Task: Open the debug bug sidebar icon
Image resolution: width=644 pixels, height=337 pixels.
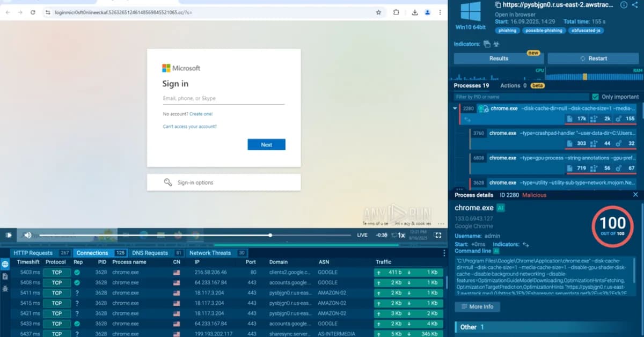Action: click(x=5, y=288)
